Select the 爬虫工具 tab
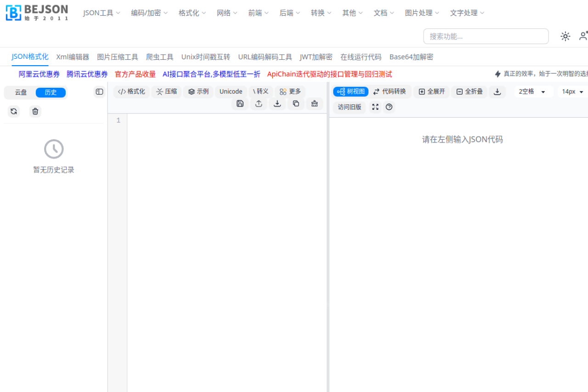The width and height of the screenshot is (588, 392). (160, 57)
